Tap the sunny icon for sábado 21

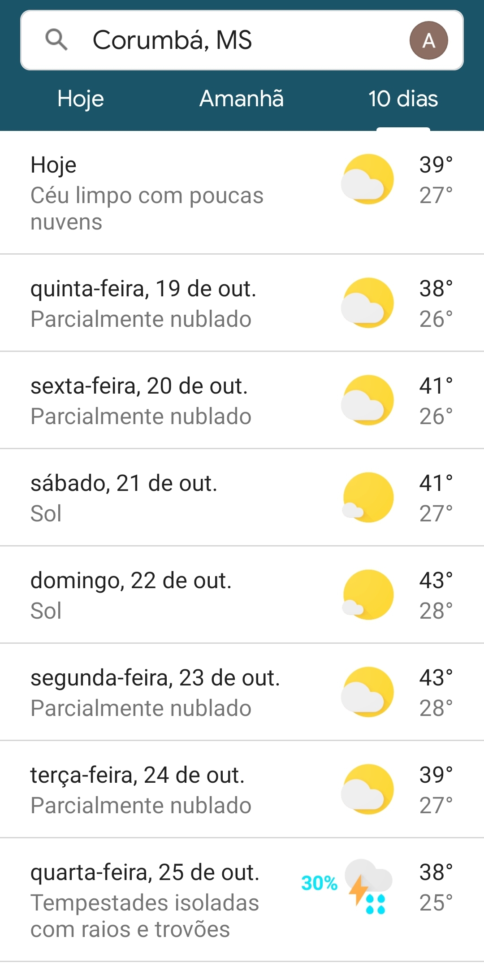coord(367,498)
